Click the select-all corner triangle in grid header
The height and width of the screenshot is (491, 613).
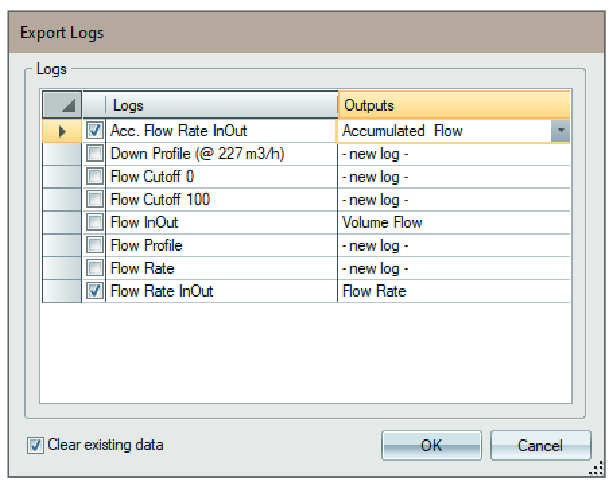click(62, 105)
